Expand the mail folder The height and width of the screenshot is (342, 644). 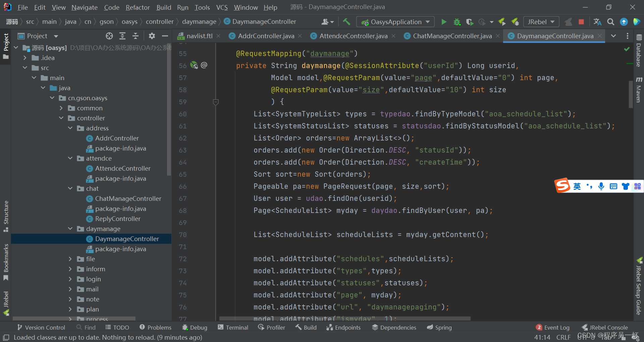pos(70,289)
